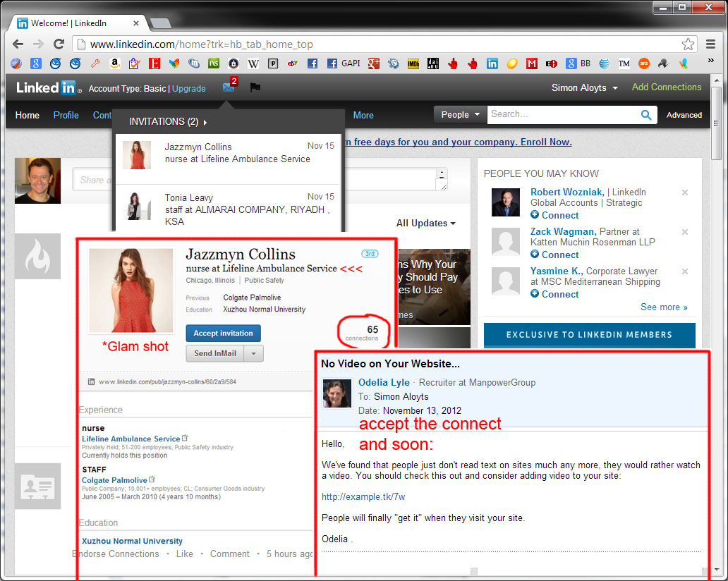Open the Amazon bookmark icon
Viewport: 728px width, 581px height.
point(114,63)
